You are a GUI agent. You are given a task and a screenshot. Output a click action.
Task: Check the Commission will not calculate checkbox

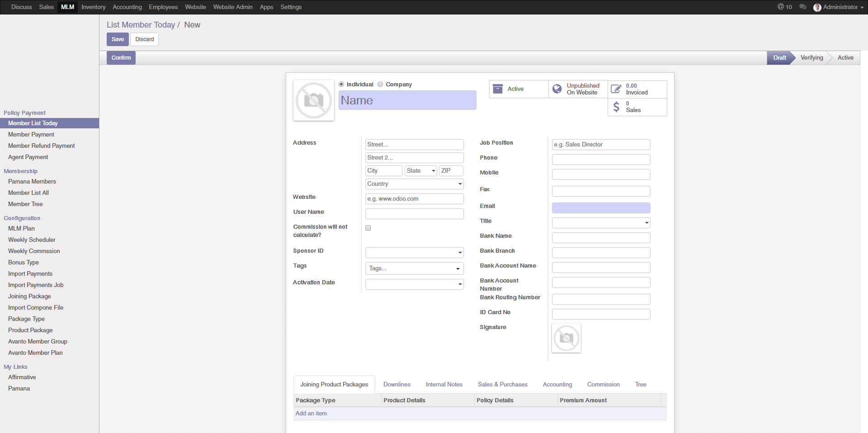pyautogui.click(x=368, y=228)
